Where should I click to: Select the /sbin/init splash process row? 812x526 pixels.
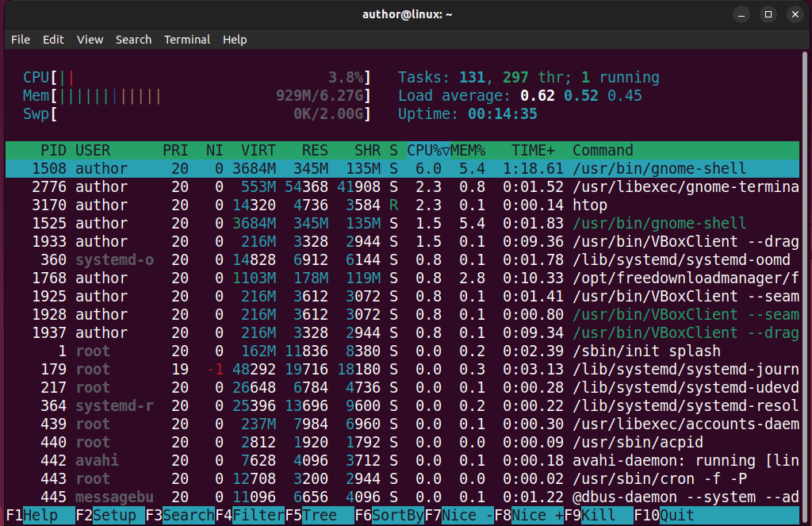(x=402, y=351)
